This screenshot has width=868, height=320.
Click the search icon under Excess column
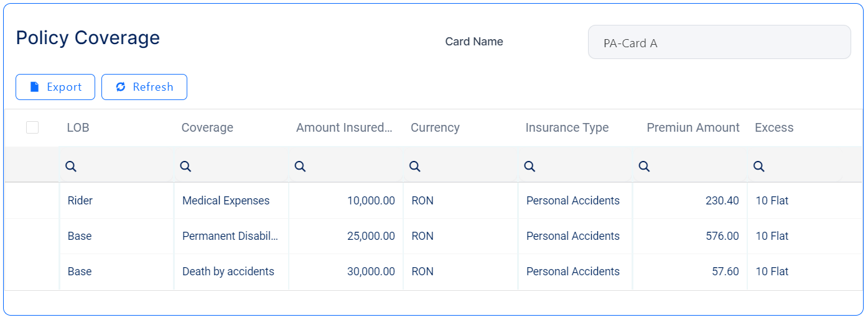click(x=758, y=167)
